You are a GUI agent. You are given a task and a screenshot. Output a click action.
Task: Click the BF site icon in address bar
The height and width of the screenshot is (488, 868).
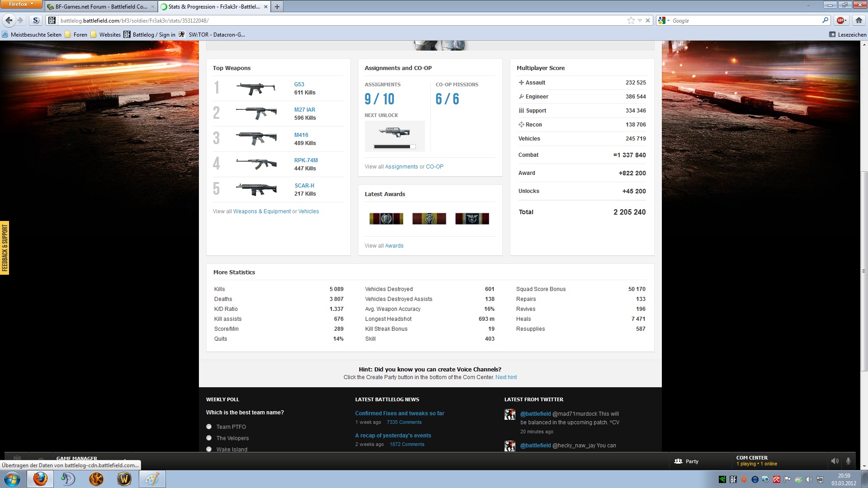coord(52,20)
